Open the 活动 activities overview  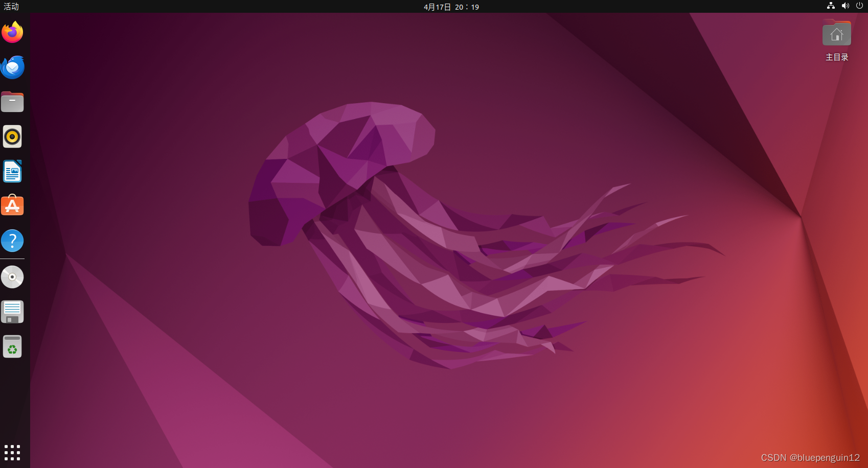(x=11, y=7)
